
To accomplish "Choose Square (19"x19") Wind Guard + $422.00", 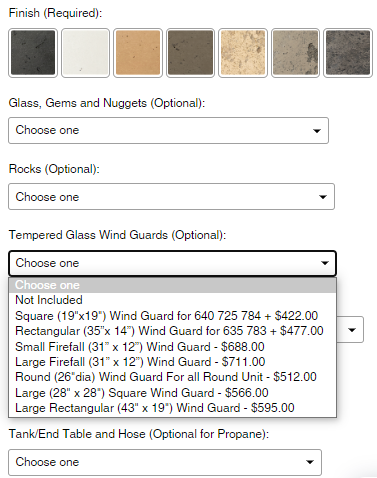I will [172, 316].
